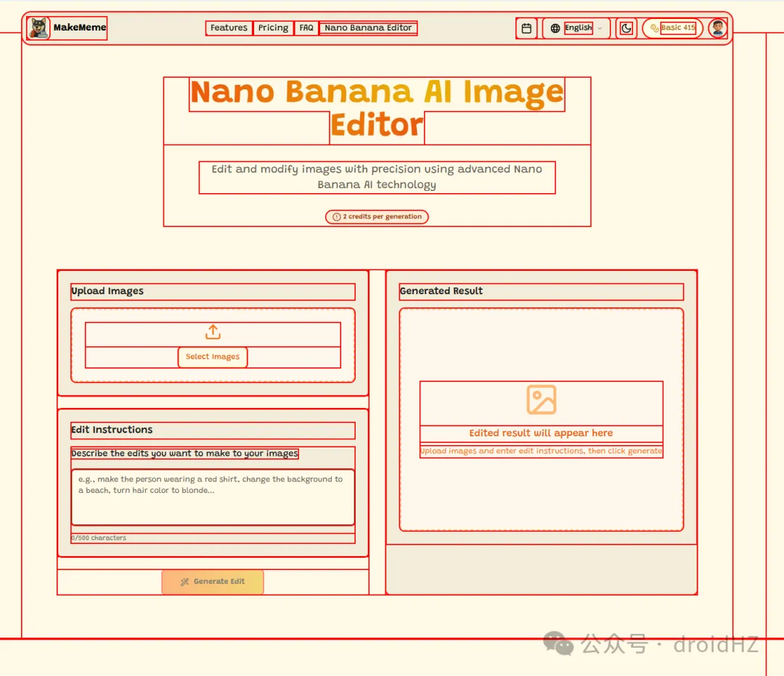The image size is (784, 676).
Task: Open the FAQ nav link
Action: pyautogui.click(x=306, y=28)
